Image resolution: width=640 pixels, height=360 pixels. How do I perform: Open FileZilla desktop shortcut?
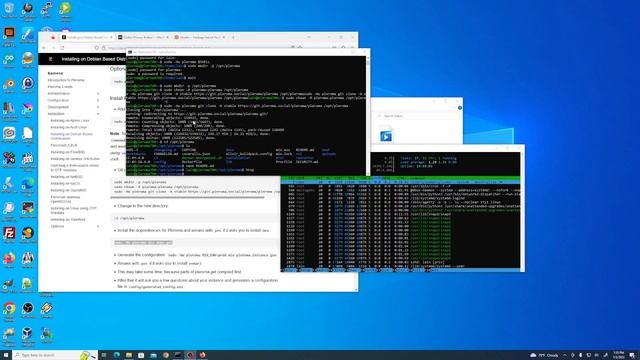(9, 234)
